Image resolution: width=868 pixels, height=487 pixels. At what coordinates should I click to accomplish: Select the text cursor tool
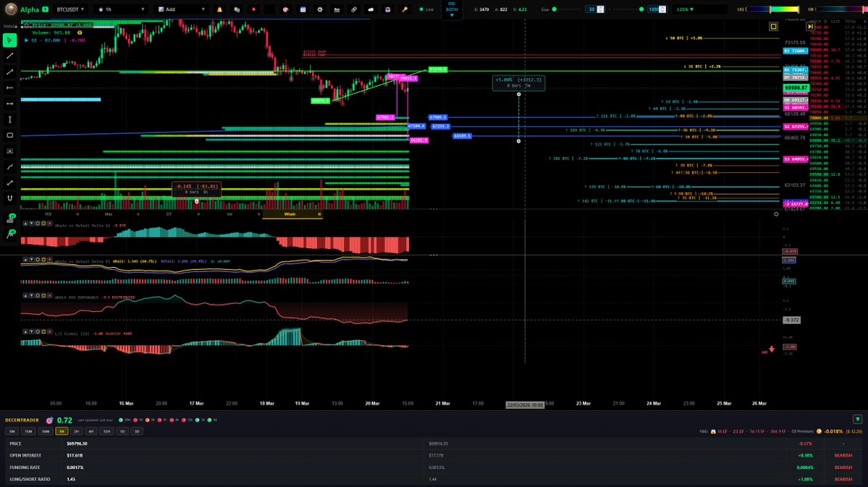tap(9, 119)
